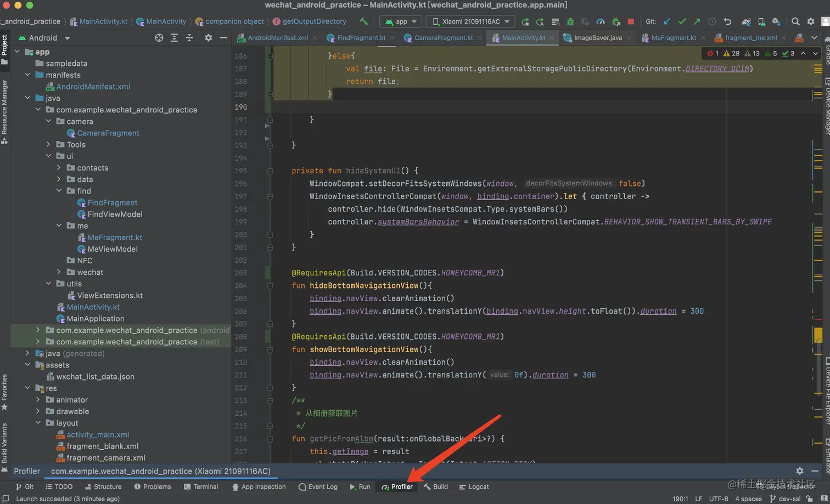
Task: Open the app run configuration dropdown
Action: click(401, 21)
